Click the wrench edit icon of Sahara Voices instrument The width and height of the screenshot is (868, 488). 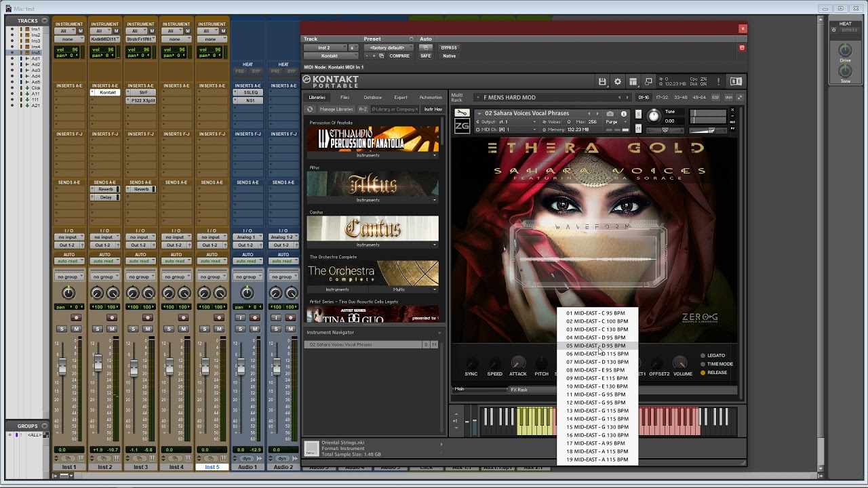pos(462,113)
